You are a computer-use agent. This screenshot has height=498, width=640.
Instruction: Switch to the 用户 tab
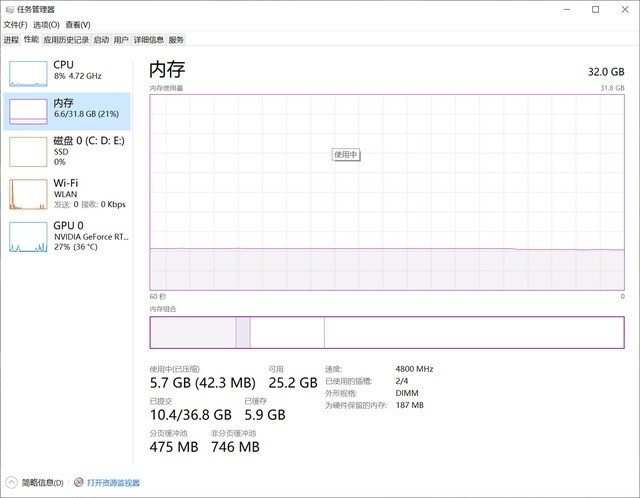pos(121,40)
